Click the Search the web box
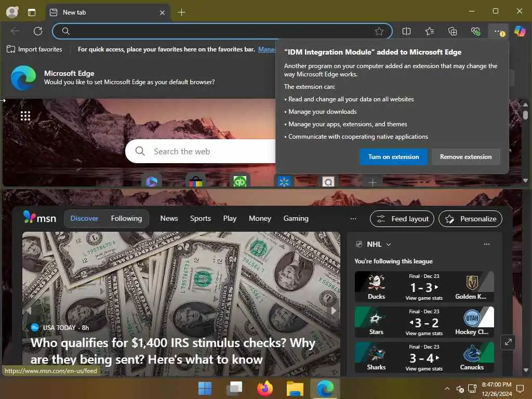The image size is (532, 399). pyautogui.click(x=201, y=151)
